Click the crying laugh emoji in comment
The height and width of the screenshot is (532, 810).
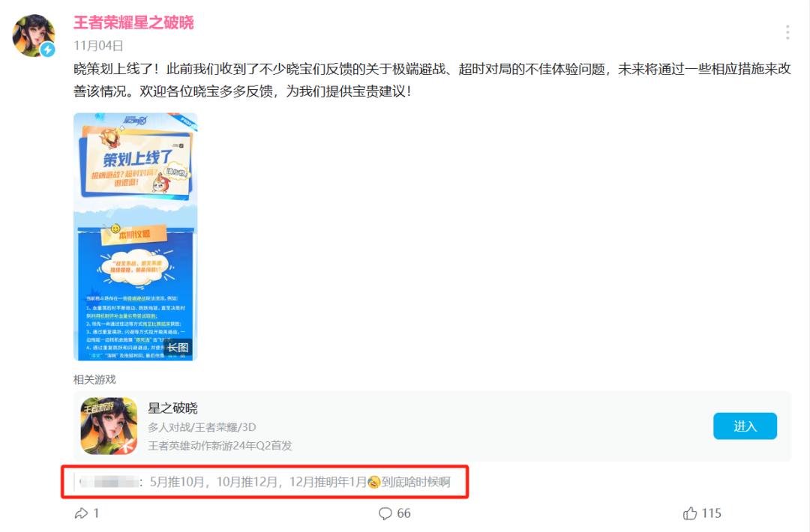click(x=374, y=482)
